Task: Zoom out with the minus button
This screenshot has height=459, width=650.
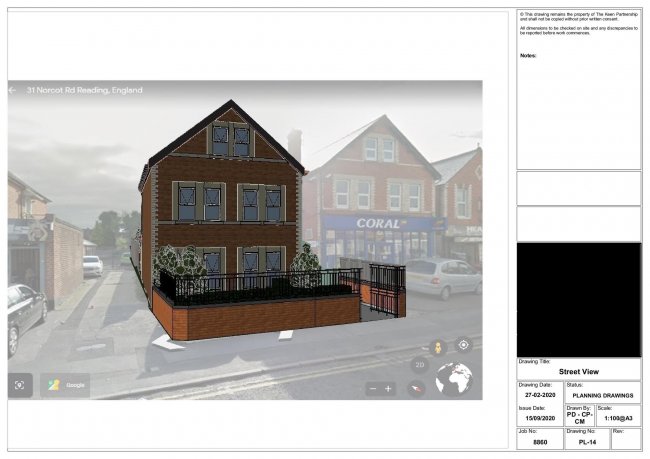Action: [373, 388]
